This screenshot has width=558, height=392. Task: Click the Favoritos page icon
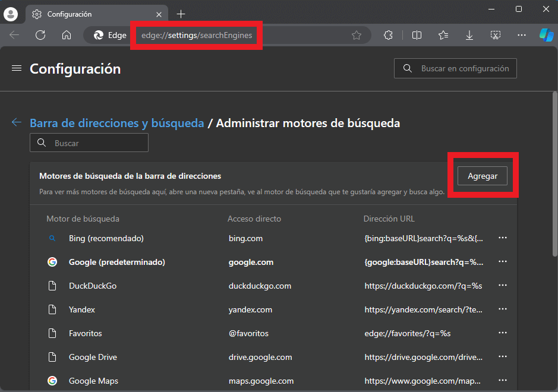point(52,333)
